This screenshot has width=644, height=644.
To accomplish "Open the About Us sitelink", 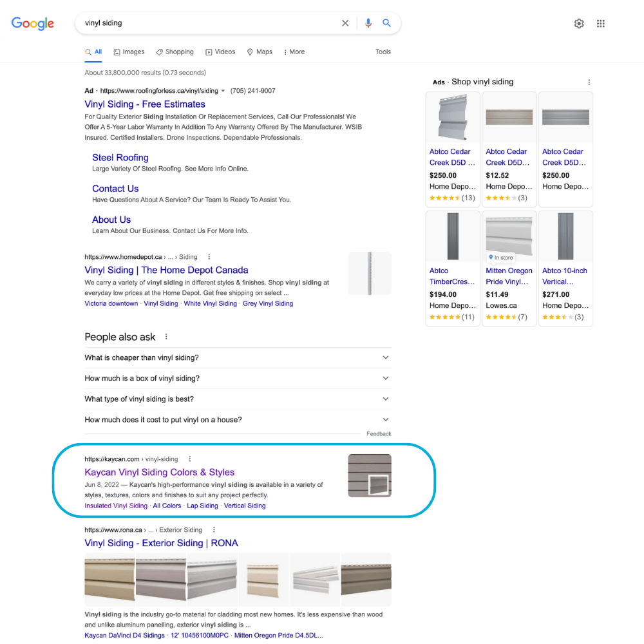I will point(111,220).
